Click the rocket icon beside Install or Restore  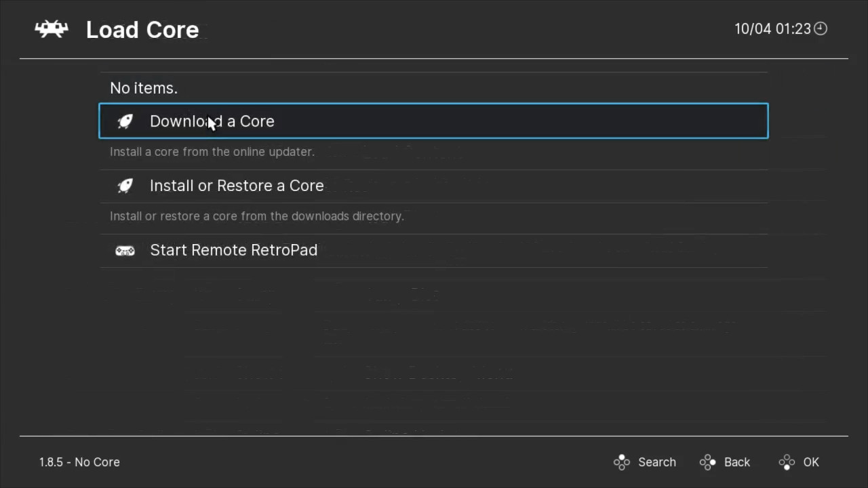pos(125,186)
